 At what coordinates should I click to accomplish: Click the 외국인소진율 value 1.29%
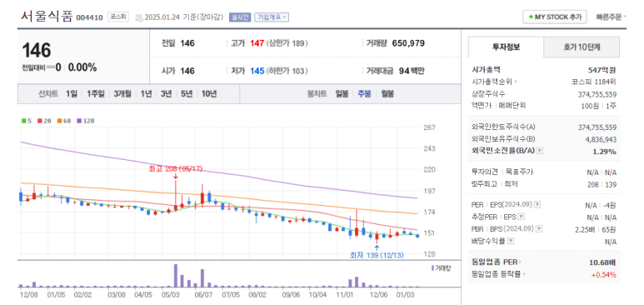(x=605, y=152)
